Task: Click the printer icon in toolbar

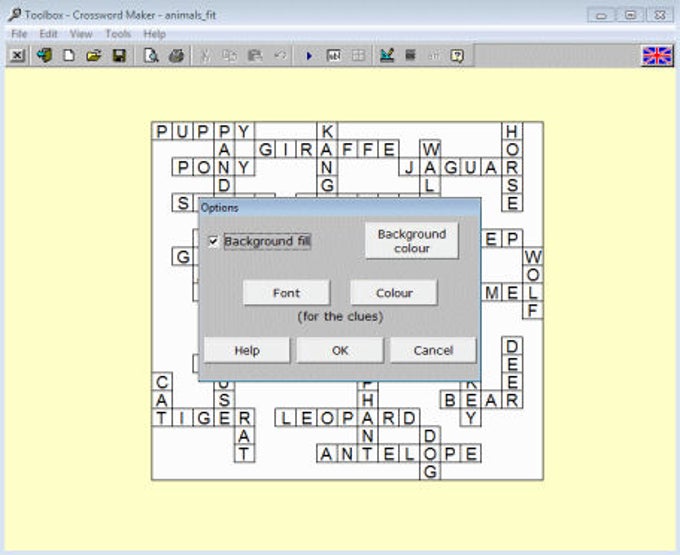Action: click(x=176, y=56)
